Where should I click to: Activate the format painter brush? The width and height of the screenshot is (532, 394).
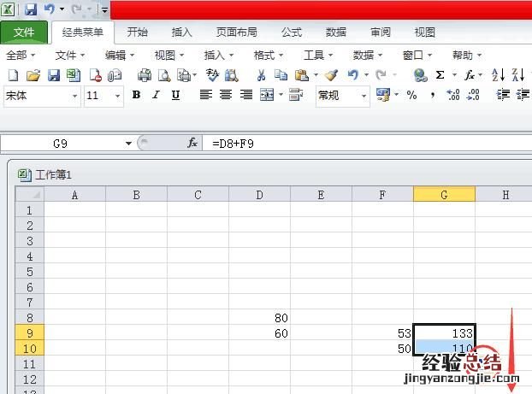tap(331, 75)
